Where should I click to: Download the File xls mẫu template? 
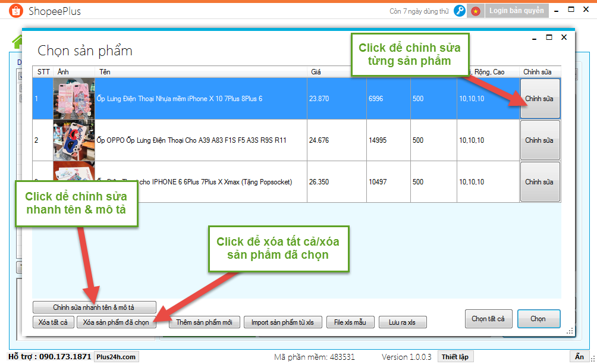click(350, 322)
